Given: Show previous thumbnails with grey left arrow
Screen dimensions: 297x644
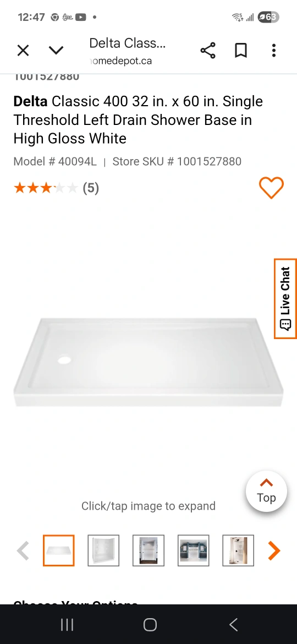Looking at the screenshot, I should point(23,550).
